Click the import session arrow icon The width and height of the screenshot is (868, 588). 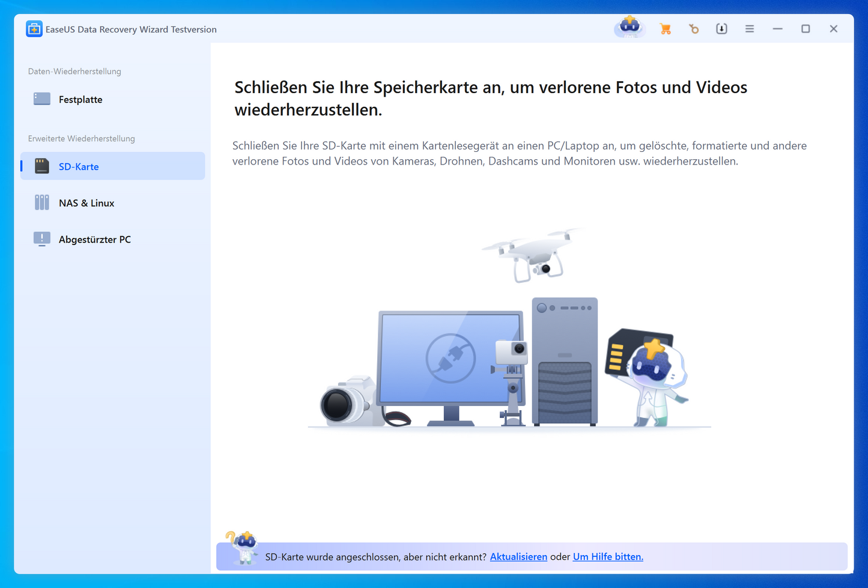coord(721,29)
